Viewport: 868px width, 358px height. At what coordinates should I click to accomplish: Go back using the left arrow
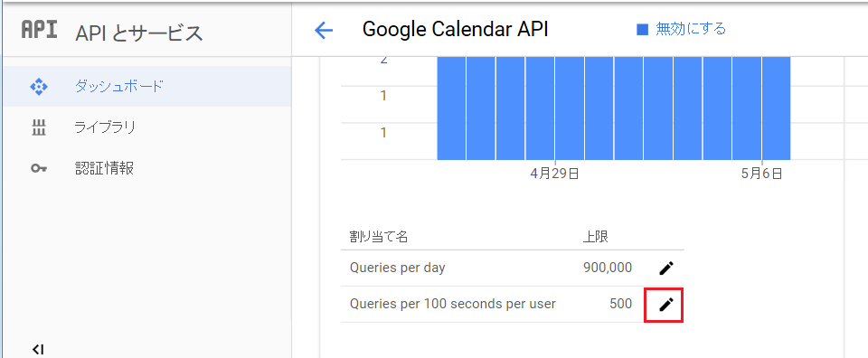click(324, 30)
